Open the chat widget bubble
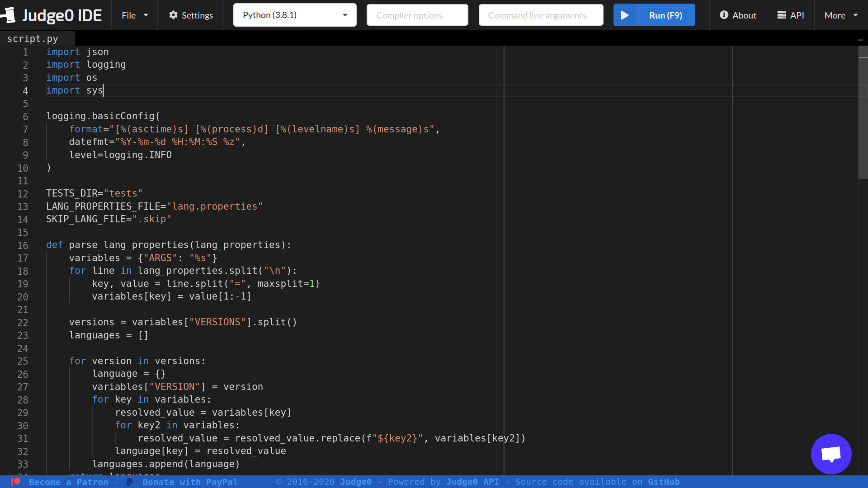The width and height of the screenshot is (868, 488). [831, 454]
